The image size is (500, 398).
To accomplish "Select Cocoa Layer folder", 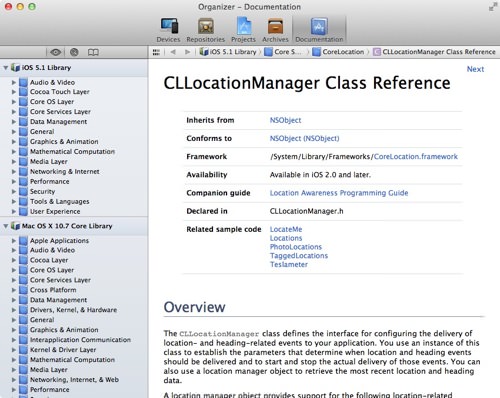I will [x=49, y=260].
